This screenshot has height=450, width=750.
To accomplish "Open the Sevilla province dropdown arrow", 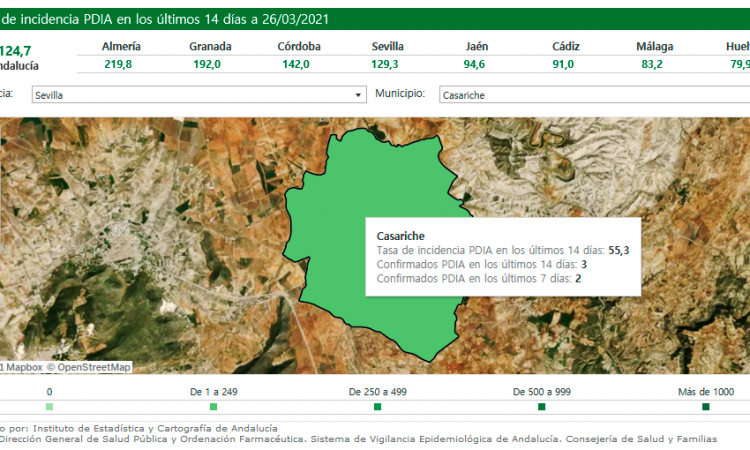I will pyautogui.click(x=359, y=95).
